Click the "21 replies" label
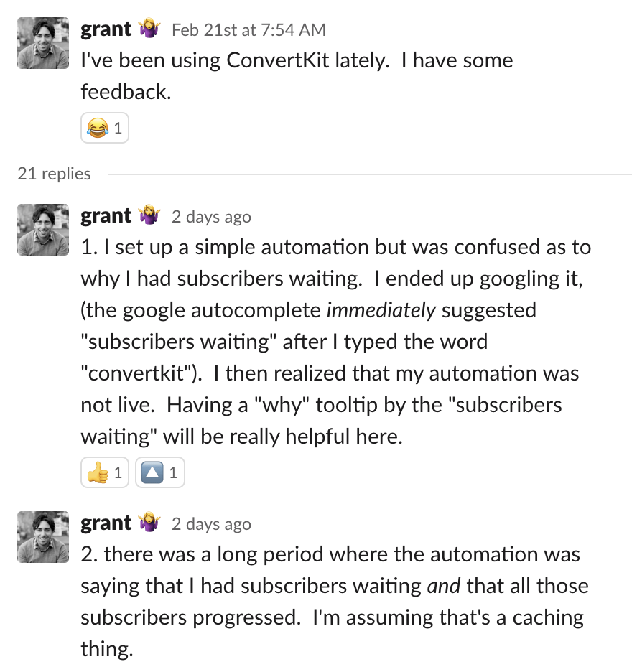632x672 pixels. 55,174
